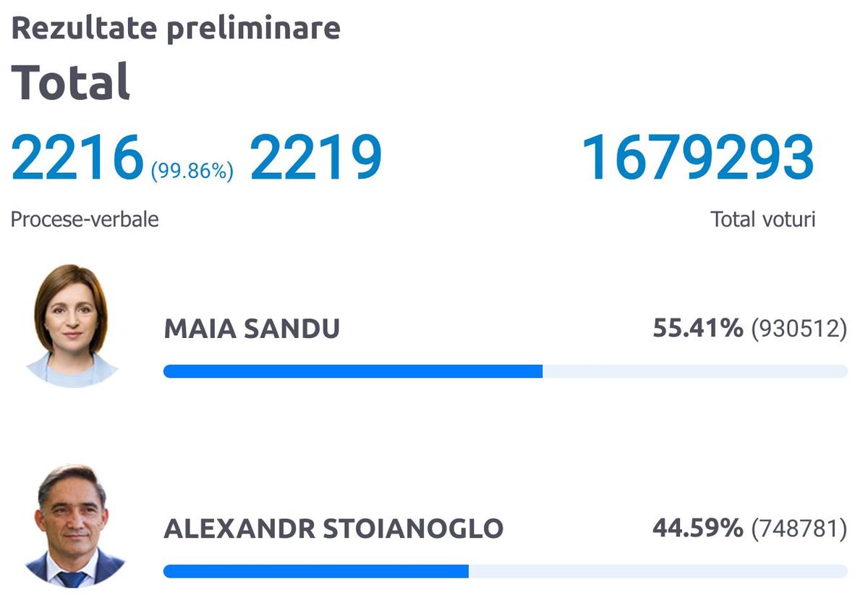Click the large Total heading
The image size is (868, 608).
[x=71, y=80]
